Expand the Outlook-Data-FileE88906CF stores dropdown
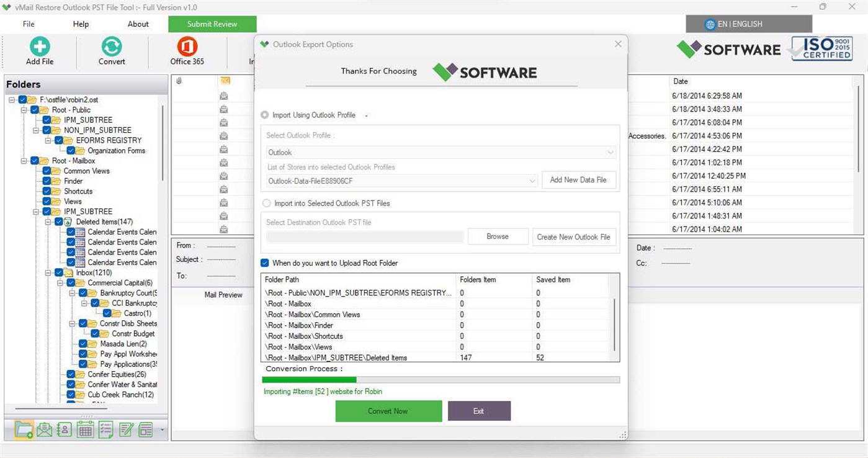 point(532,180)
